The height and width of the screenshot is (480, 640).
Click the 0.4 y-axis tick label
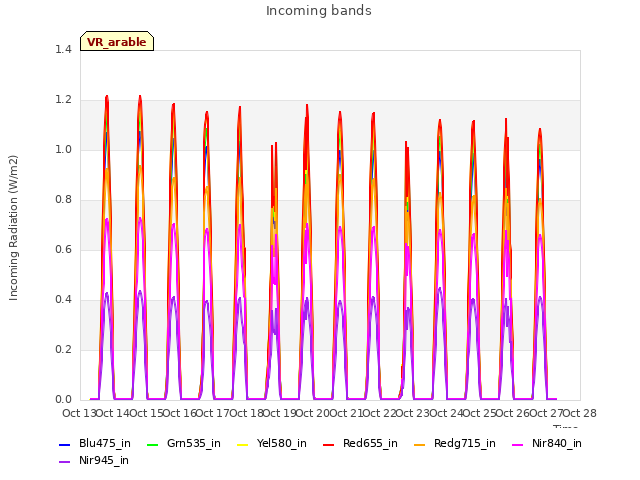(x=63, y=300)
